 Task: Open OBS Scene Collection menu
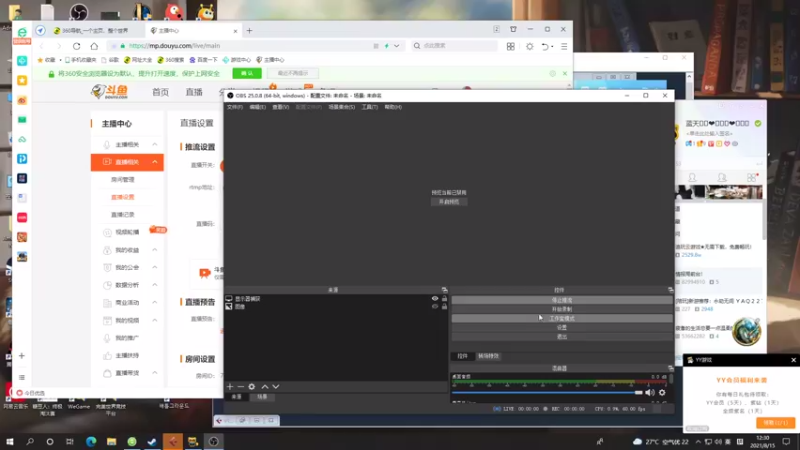pyautogui.click(x=341, y=107)
